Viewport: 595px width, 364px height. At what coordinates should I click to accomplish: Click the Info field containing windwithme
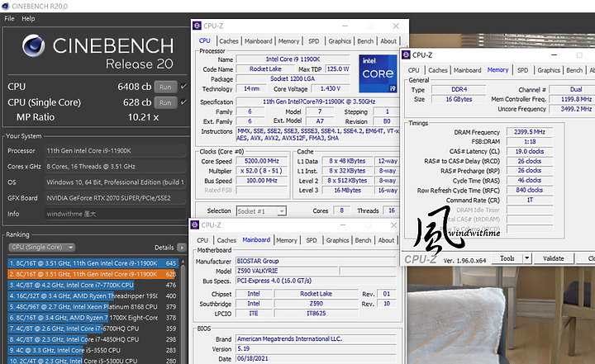tap(115, 214)
